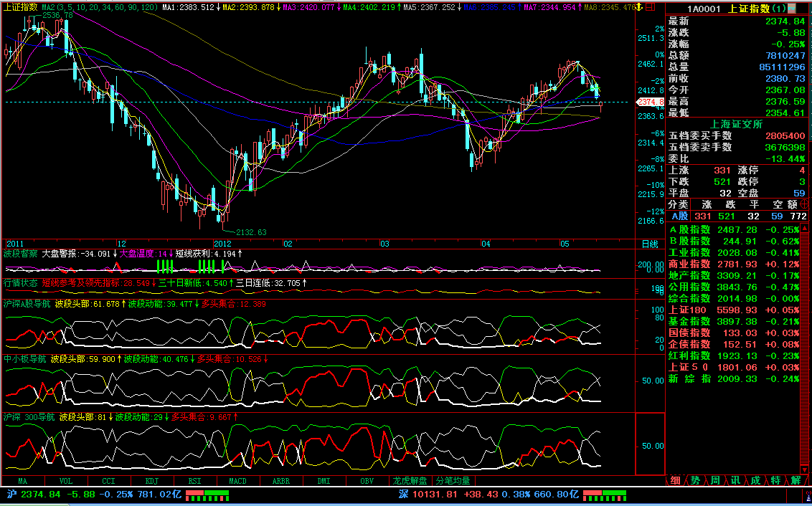The width and height of the screenshot is (812, 506).
Task: Select the 周 tab in side panel
Action: [715, 481]
